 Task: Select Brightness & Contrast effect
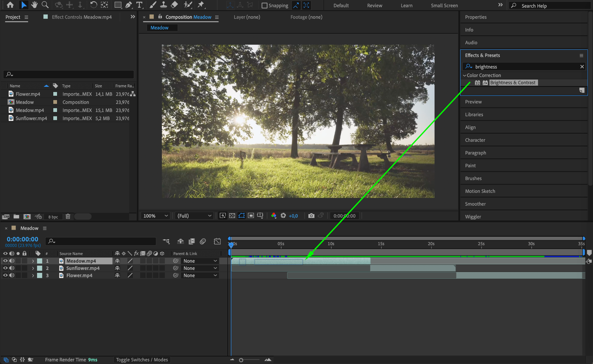(x=513, y=83)
